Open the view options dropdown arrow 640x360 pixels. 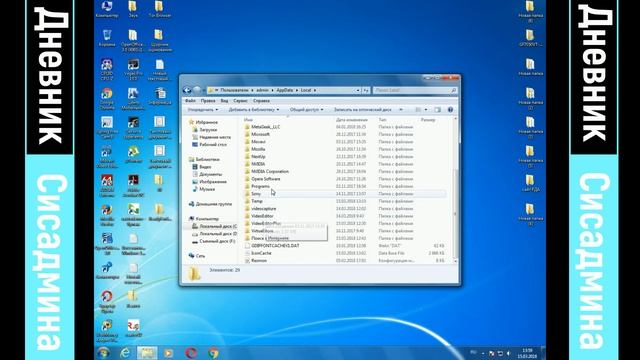tap(426, 110)
